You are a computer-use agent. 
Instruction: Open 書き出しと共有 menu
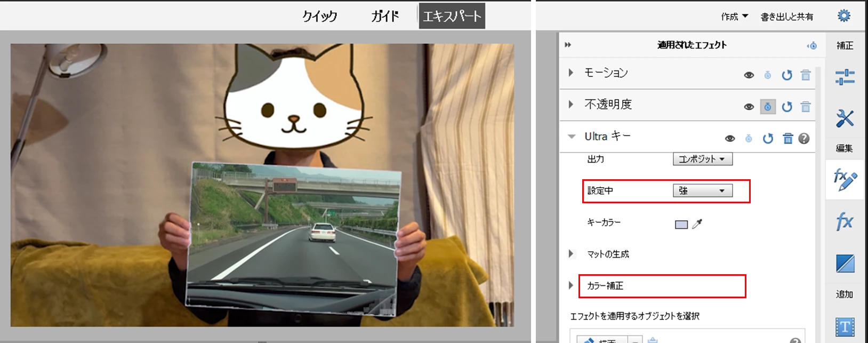coord(787,17)
